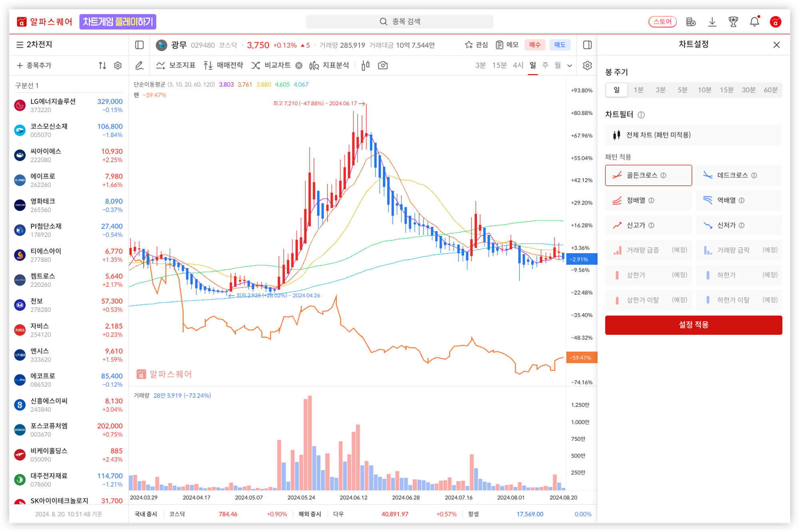Screen dimensions: 799x532
Task: Click the download icon in header
Action: click(x=712, y=22)
